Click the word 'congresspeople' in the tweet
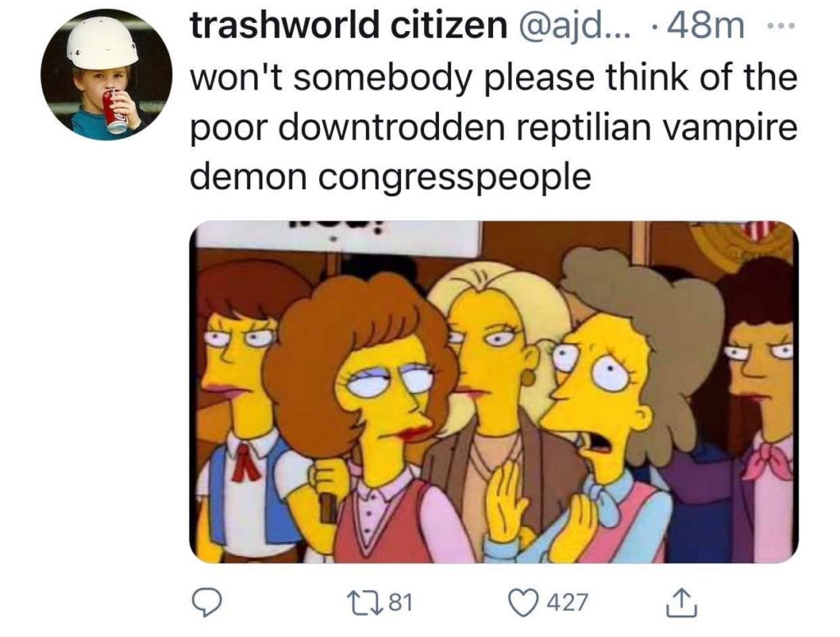Viewport: 840px width, 637px height. point(454,177)
